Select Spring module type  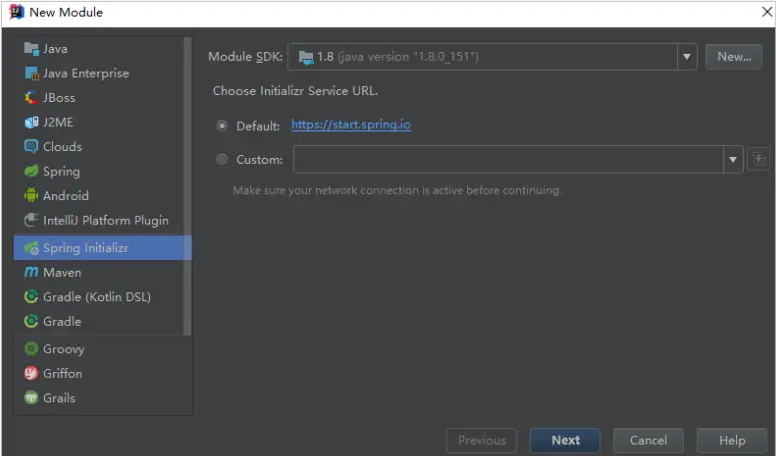98,171
